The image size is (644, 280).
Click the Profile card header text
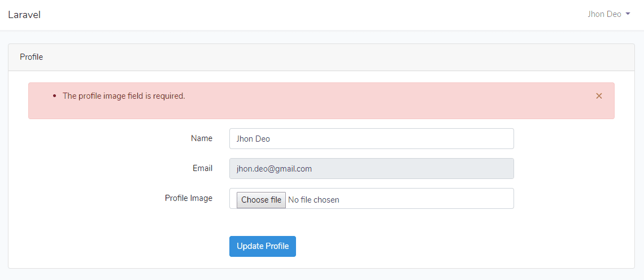tap(31, 57)
